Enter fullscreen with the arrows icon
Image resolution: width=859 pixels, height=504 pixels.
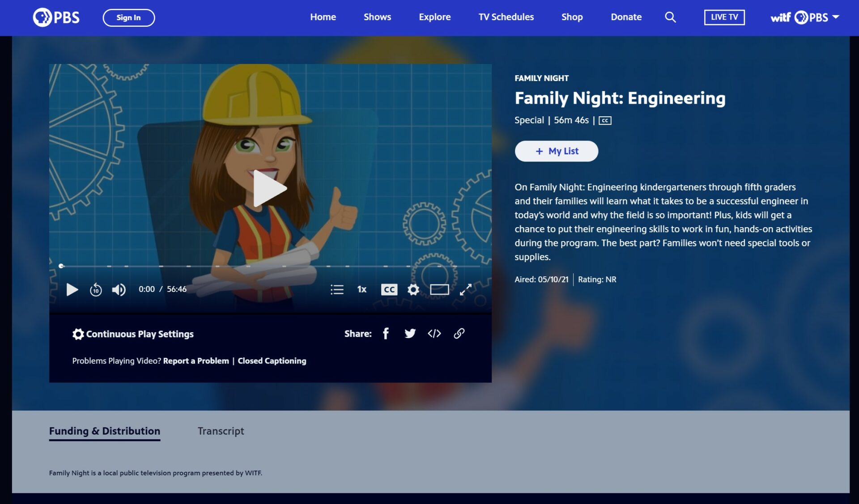[466, 290]
